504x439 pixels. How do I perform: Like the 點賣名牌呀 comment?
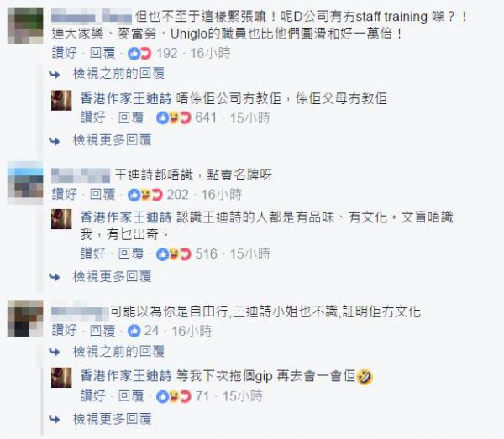pyautogui.click(x=65, y=195)
